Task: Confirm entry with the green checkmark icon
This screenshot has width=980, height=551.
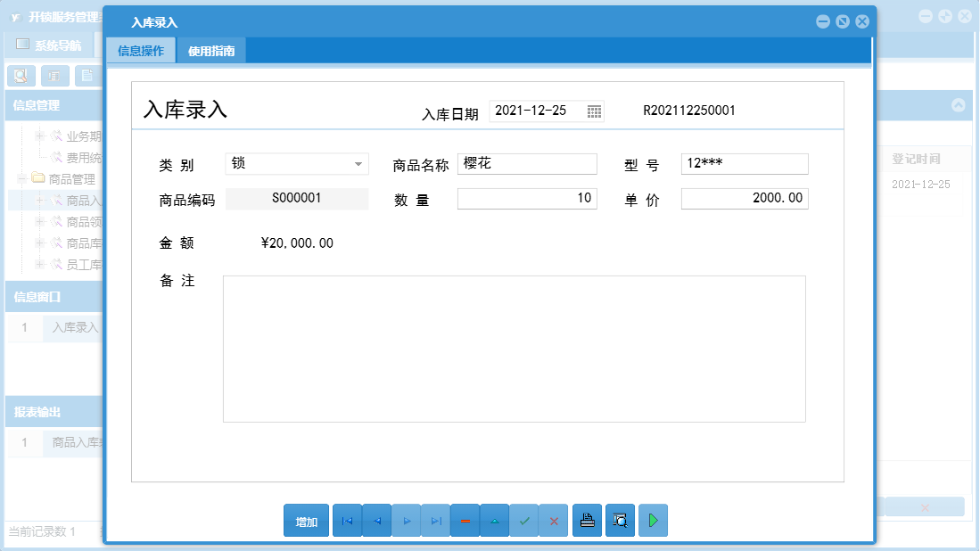Action: coord(524,520)
